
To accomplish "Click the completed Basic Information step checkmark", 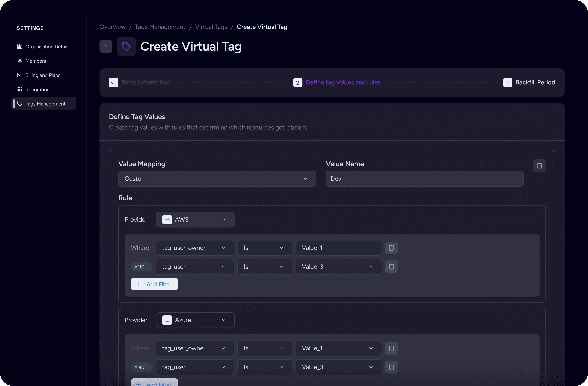I will click(114, 82).
